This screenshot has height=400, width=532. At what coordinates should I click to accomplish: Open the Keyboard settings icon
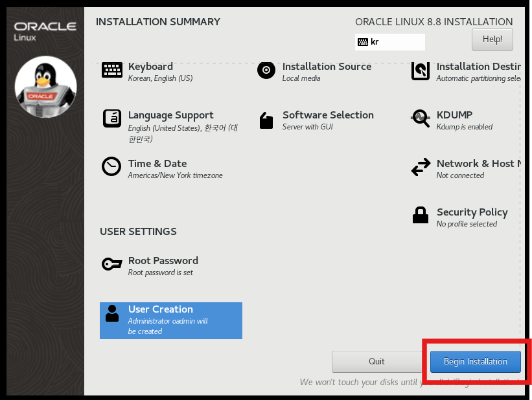(112, 70)
